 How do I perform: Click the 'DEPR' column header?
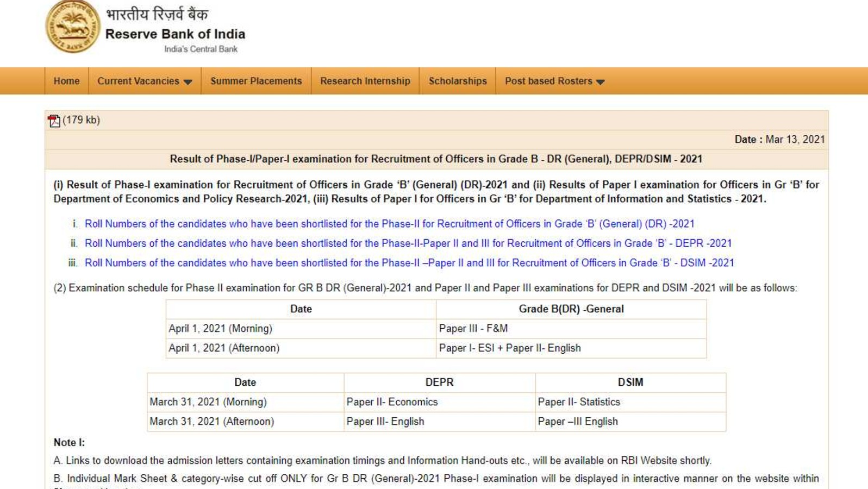point(439,383)
